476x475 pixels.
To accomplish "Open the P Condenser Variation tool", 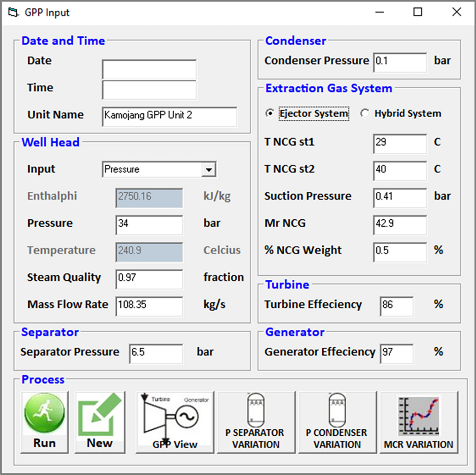I will (x=338, y=422).
